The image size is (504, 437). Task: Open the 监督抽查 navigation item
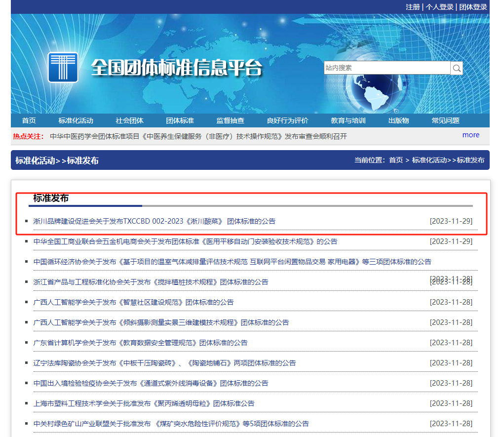(x=230, y=120)
